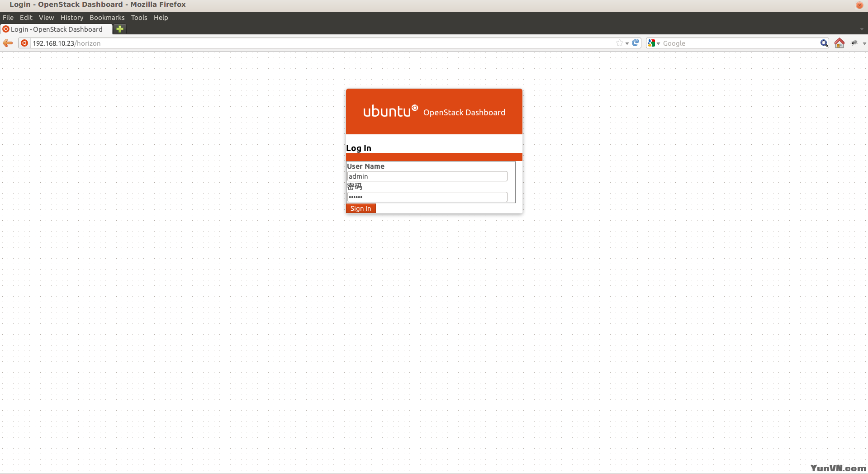Open search engine selection dropdown
The width and height of the screenshot is (868, 474).
click(658, 43)
